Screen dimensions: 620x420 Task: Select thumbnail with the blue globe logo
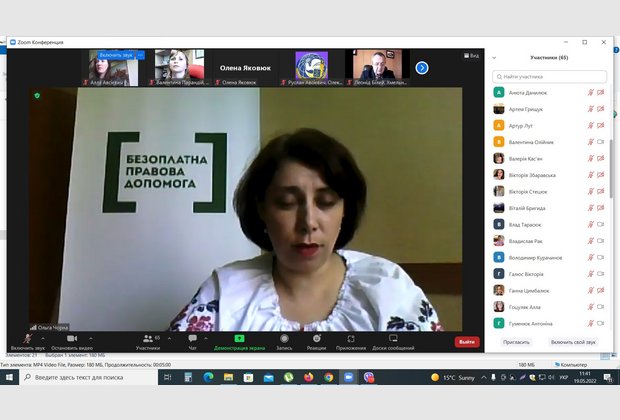tap(312, 67)
